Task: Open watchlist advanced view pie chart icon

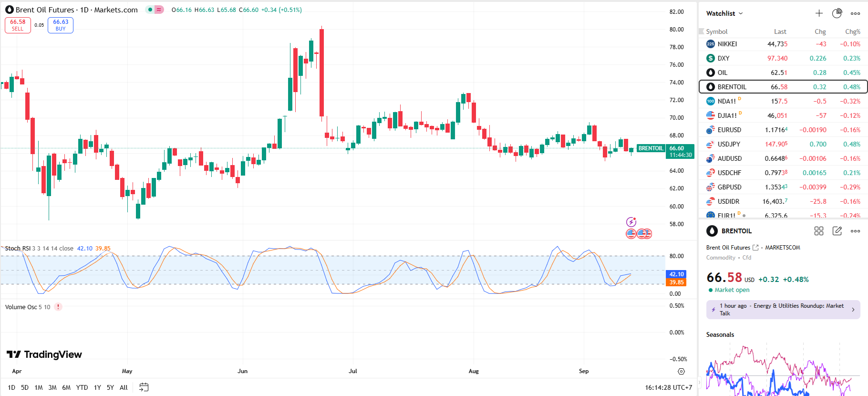Action: click(x=837, y=13)
